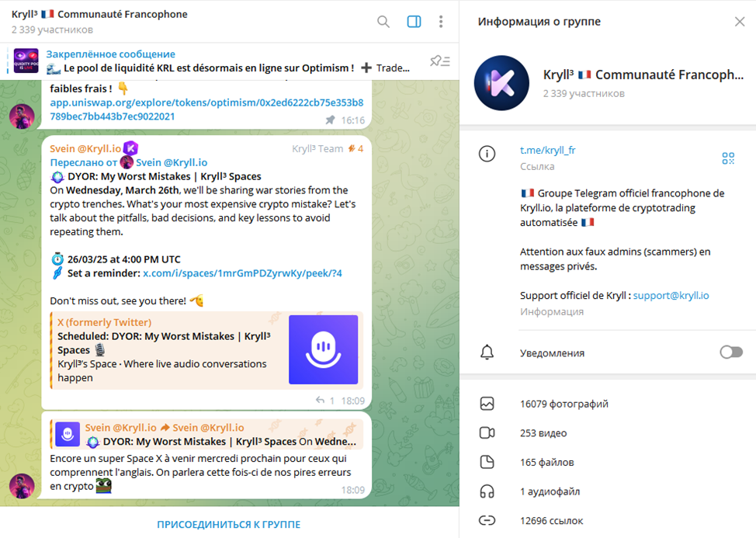This screenshot has width=756, height=538.
Task: Jump to the quoted DYOR reply message
Action: [x=206, y=434]
